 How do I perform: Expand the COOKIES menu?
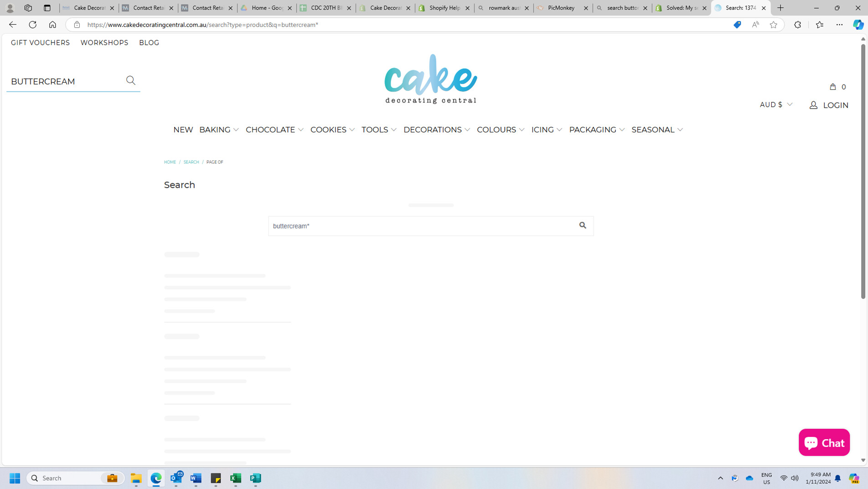[x=332, y=130]
